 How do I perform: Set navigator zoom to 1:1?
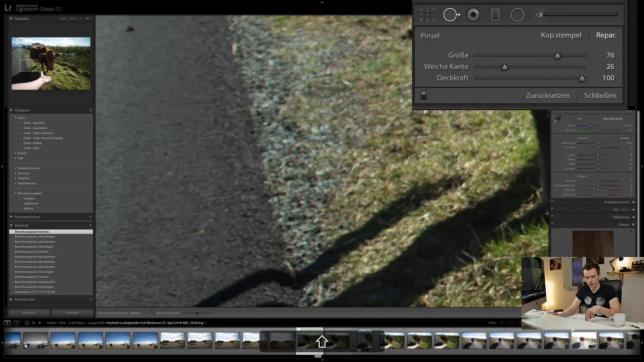81,18
